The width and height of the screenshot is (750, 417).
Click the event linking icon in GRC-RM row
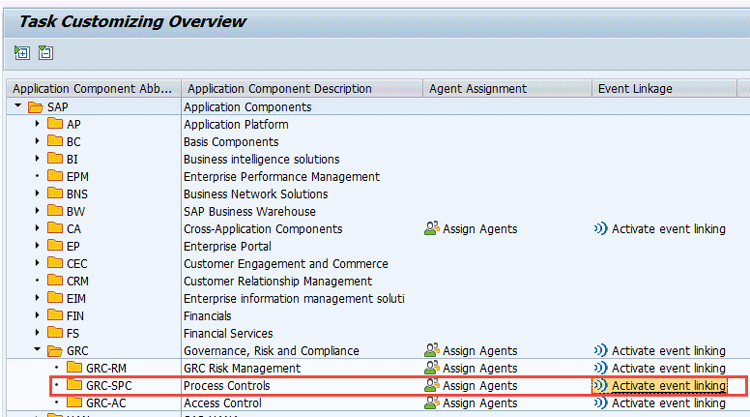tap(600, 368)
